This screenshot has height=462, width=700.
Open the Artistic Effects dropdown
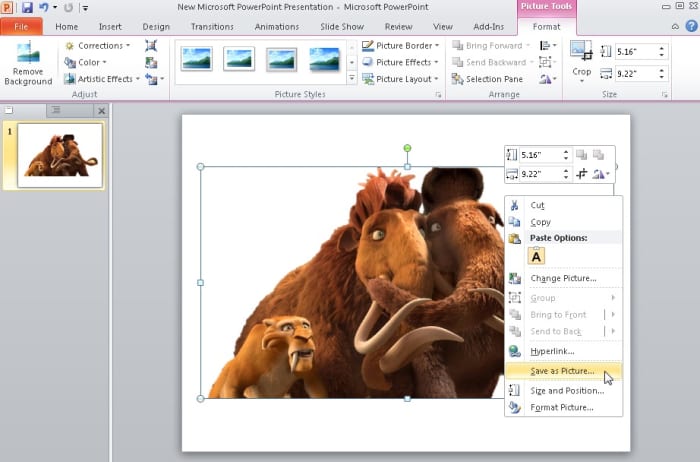[x=102, y=79]
